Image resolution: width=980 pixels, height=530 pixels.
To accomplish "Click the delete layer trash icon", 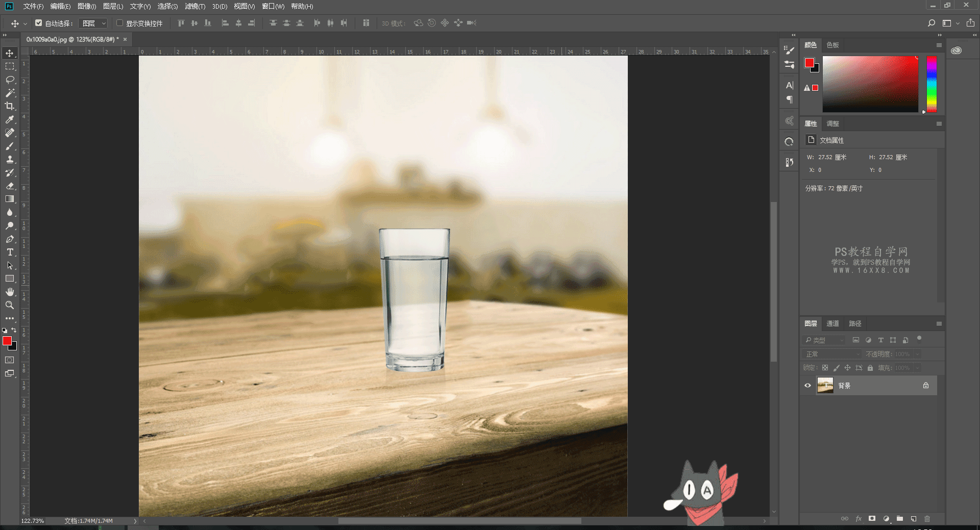I will click(927, 519).
